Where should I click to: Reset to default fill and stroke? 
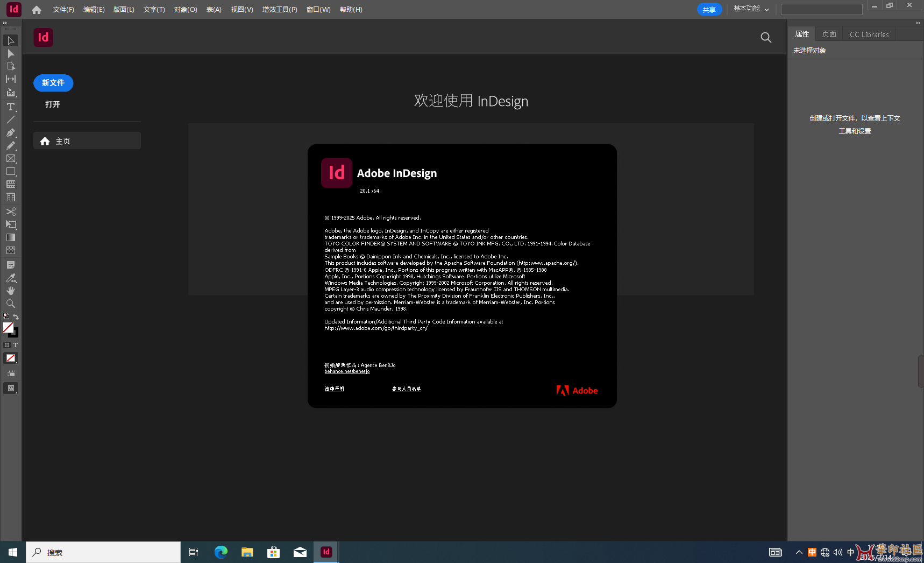pos(6,316)
